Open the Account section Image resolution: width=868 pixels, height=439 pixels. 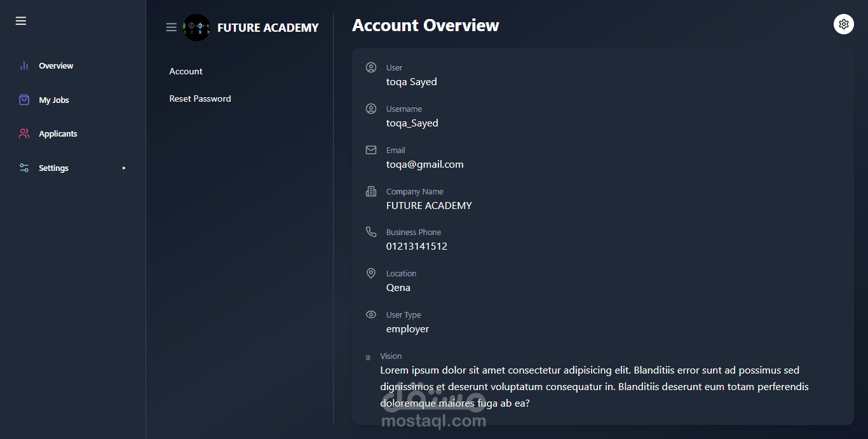186,71
